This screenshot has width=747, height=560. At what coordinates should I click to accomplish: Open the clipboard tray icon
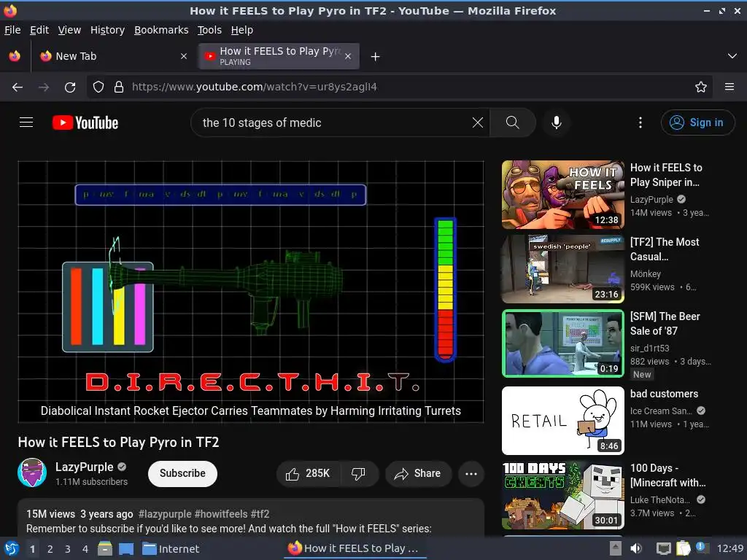click(x=683, y=548)
